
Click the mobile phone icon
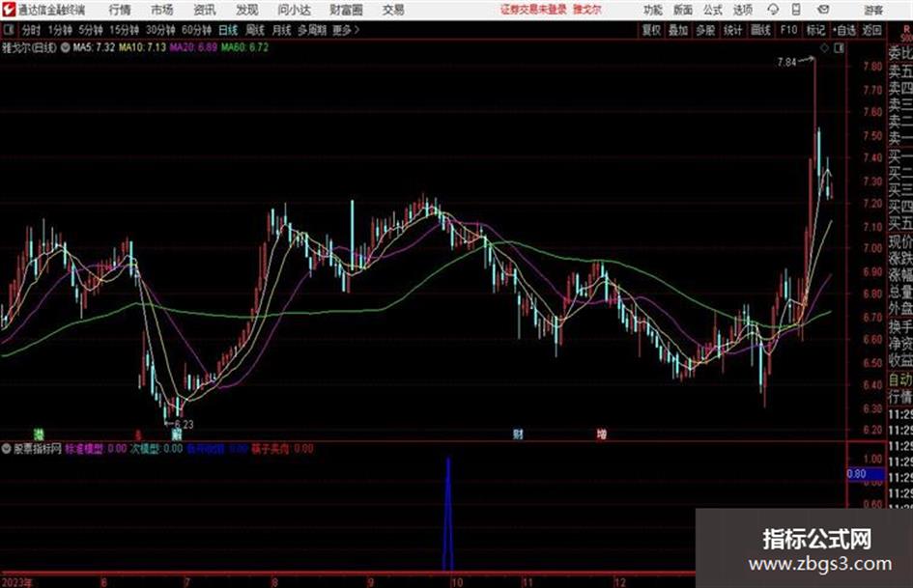pyautogui.click(x=796, y=10)
